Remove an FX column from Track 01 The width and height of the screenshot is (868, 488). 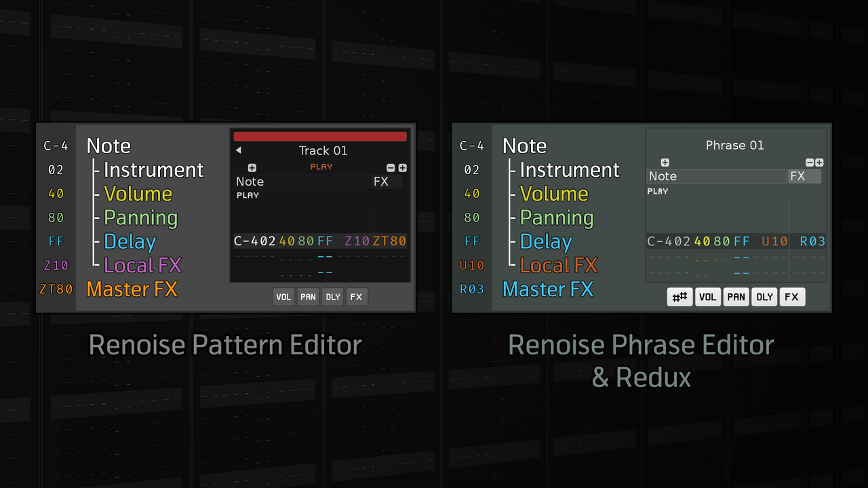click(x=391, y=168)
